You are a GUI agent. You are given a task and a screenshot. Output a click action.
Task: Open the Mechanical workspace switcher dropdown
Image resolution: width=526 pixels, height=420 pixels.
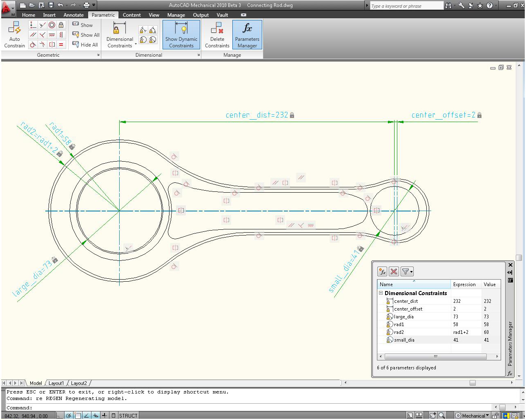472,416
